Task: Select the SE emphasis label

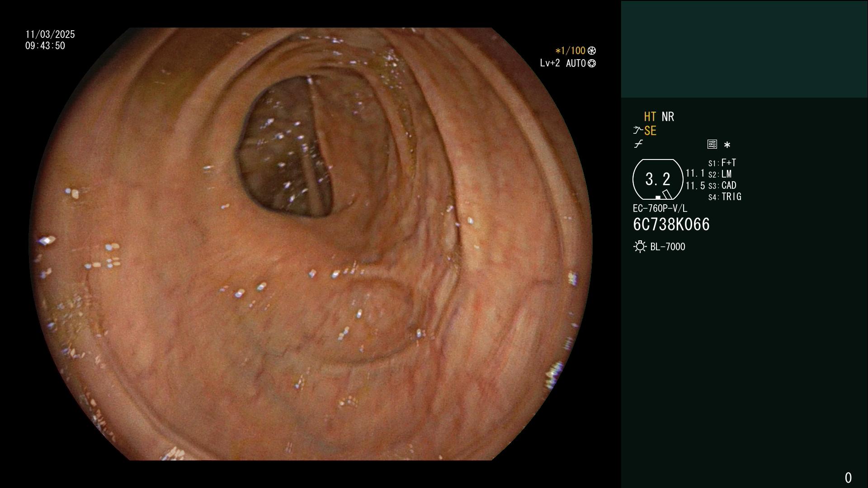Action: click(650, 131)
